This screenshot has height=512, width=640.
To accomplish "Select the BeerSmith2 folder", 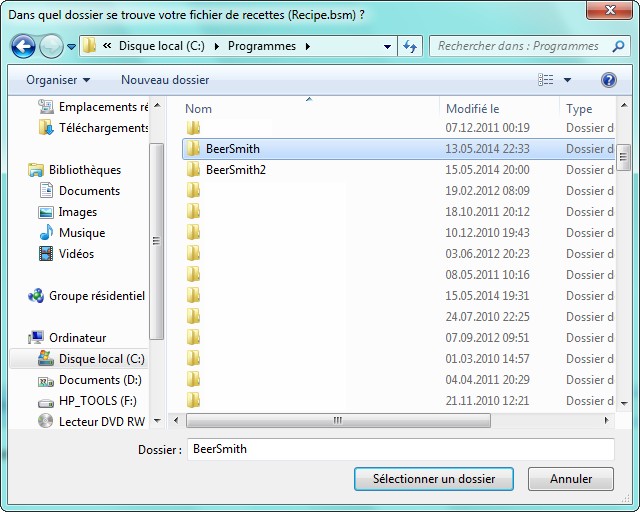I will click(x=235, y=170).
